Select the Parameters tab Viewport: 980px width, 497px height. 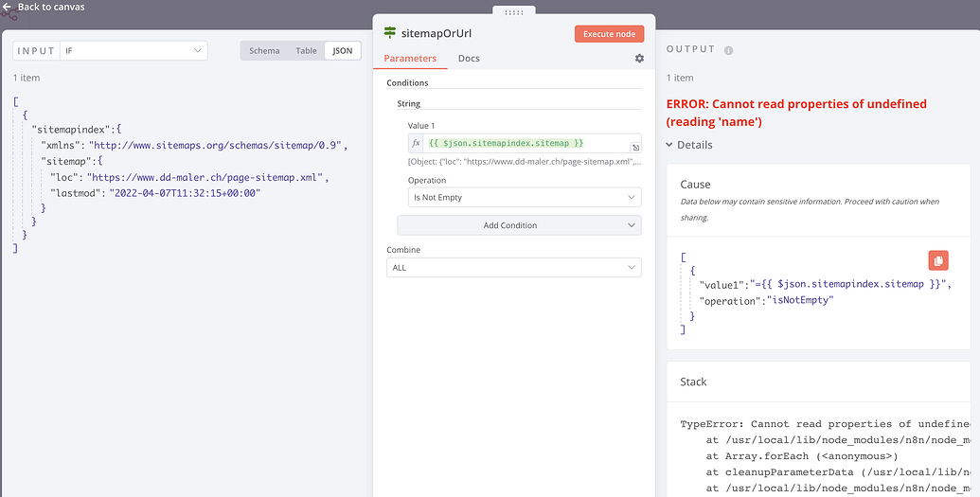point(410,59)
